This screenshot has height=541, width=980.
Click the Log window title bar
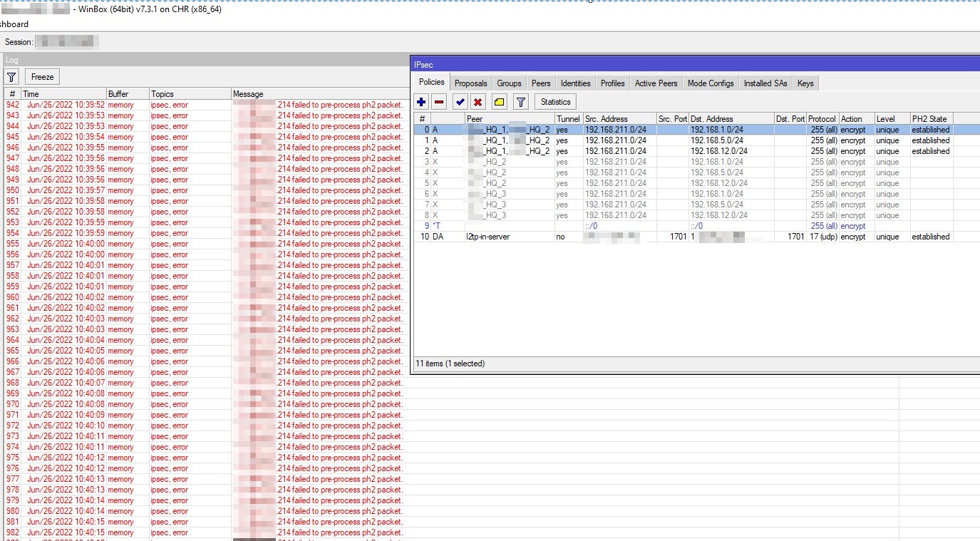click(x=207, y=60)
